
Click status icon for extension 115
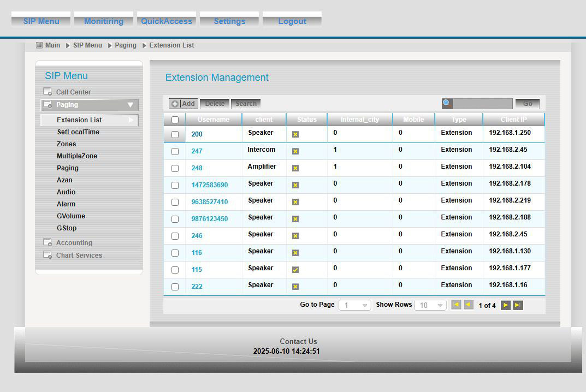tap(295, 270)
